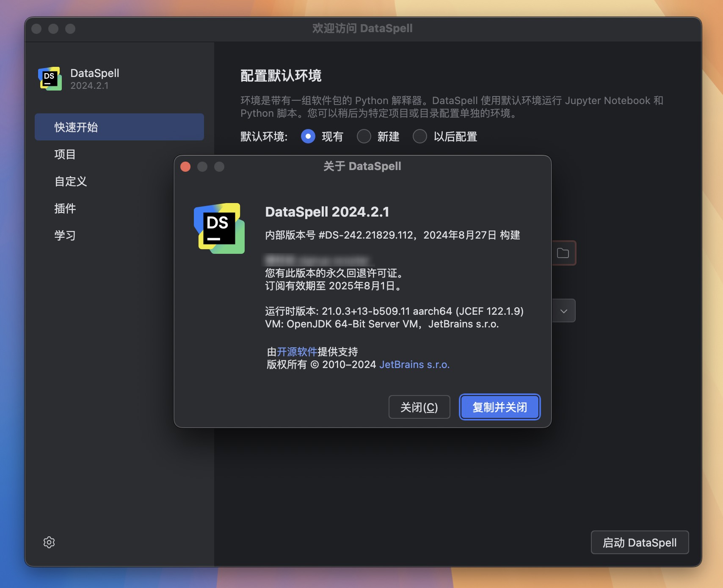Click the 关闭(C) button

(419, 407)
